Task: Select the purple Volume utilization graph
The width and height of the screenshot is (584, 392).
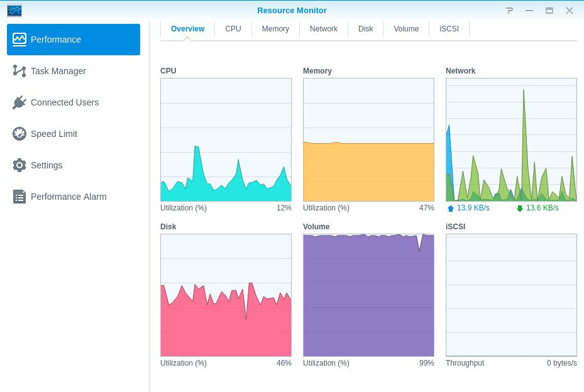Action: coord(369,295)
